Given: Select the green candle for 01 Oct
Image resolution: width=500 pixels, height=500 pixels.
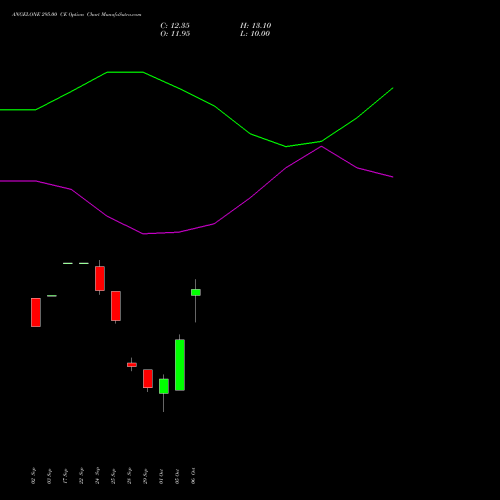Looking at the screenshot, I should [164, 387].
